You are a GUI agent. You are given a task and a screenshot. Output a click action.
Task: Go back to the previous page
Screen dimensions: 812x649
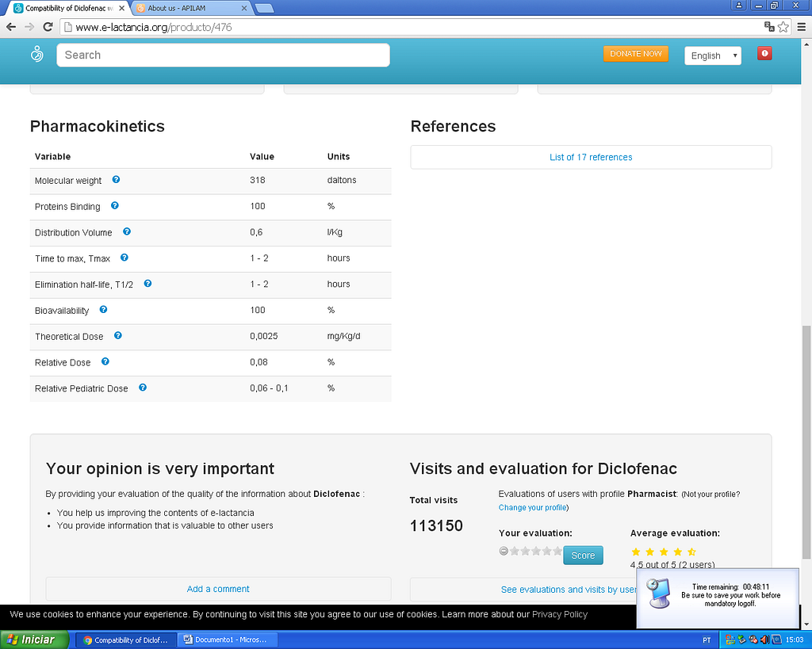11,27
